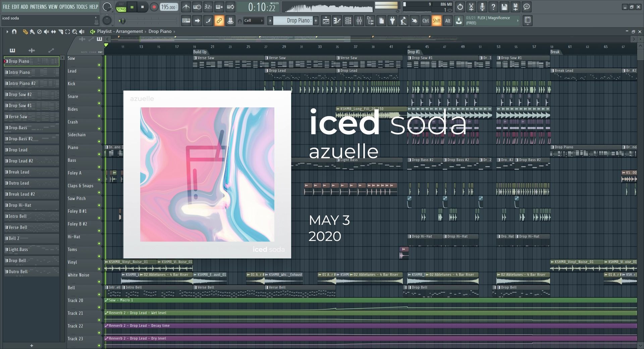This screenshot has width=644, height=349.
Task: Open the FILE menu
Action: pos(6,7)
